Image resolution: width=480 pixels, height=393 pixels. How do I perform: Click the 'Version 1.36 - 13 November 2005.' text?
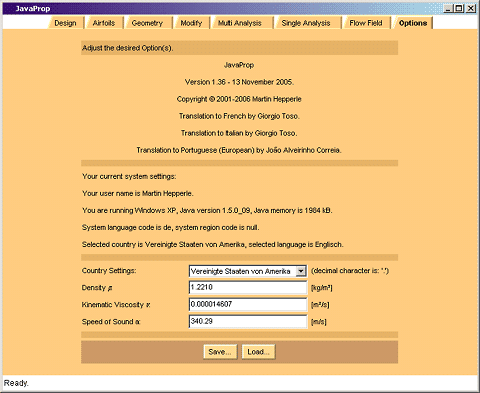pos(239,82)
